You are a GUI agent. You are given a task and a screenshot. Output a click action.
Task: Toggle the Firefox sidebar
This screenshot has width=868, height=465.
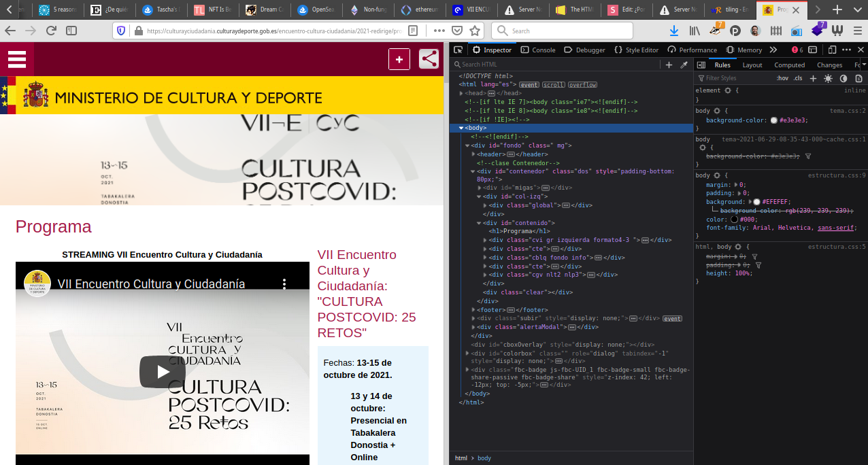(x=71, y=31)
